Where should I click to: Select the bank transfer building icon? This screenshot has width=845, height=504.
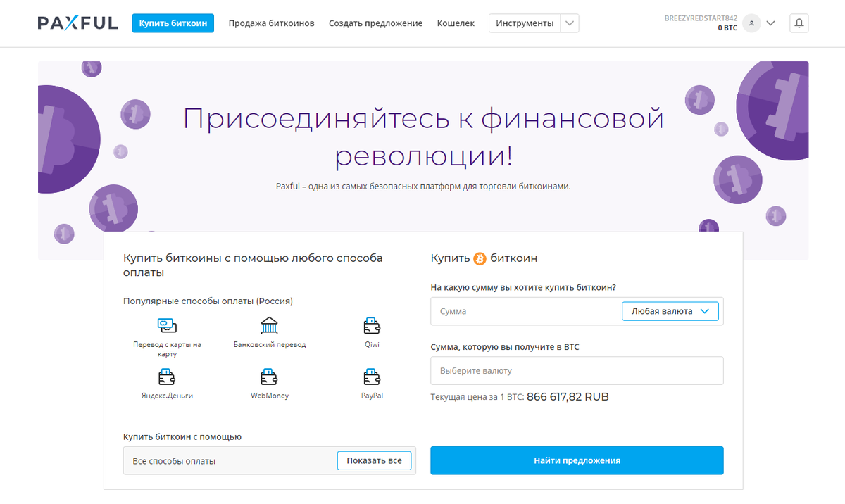coord(270,326)
